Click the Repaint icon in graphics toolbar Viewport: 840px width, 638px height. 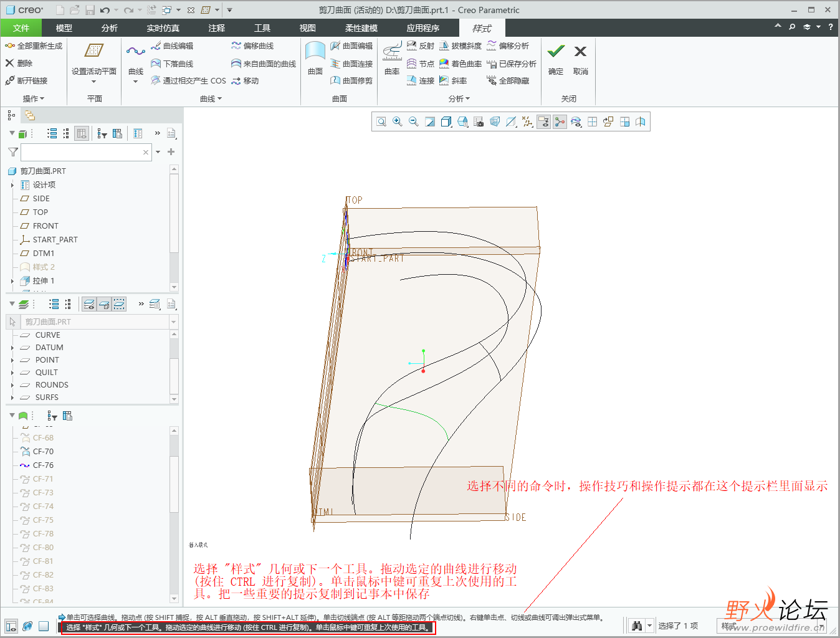pyautogui.click(x=430, y=121)
